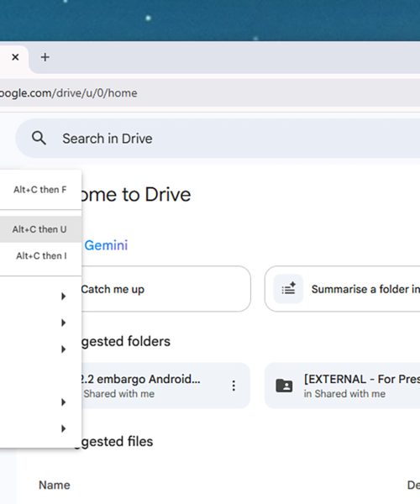420x504 pixels.
Task: Open more options for embargo Android folder
Action: click(234, 386)
